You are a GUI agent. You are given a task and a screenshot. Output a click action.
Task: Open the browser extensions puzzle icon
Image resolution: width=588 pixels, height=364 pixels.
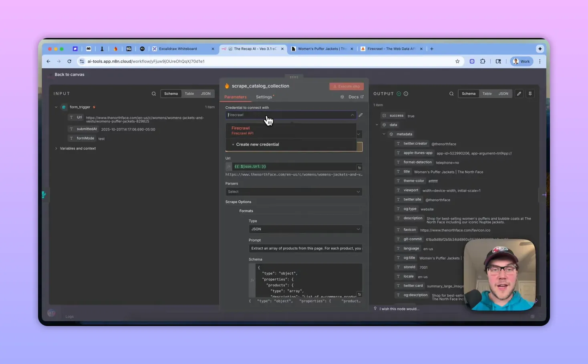(x=483, y=61)
